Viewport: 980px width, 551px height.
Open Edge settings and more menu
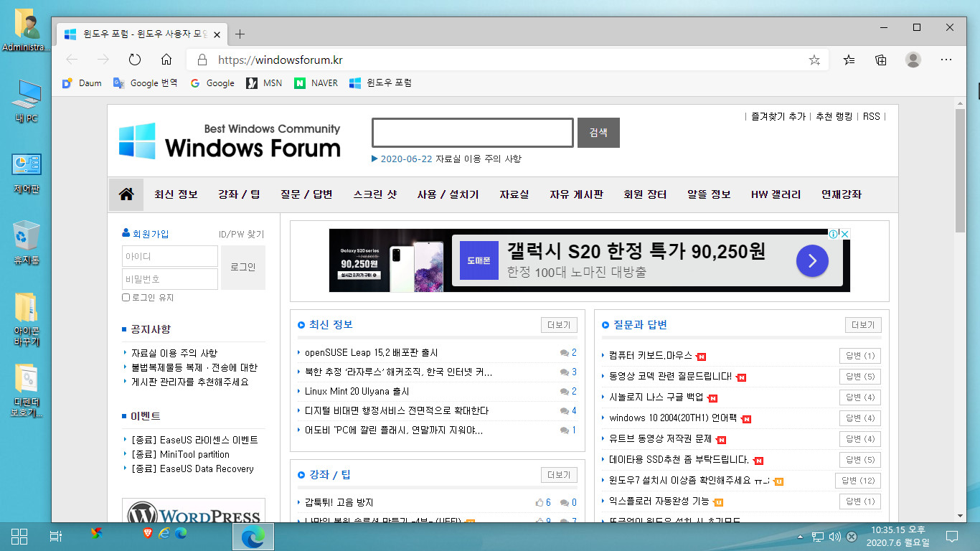(946, 60)
